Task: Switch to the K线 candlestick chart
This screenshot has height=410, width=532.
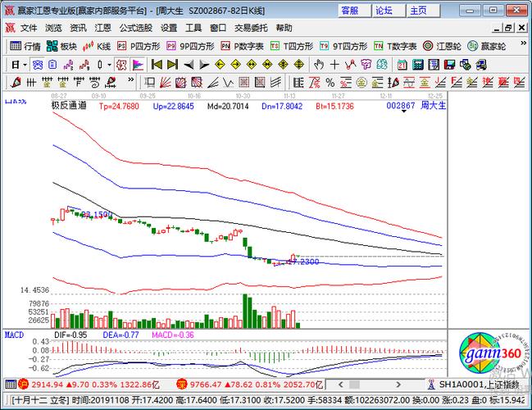Action: 97,46
